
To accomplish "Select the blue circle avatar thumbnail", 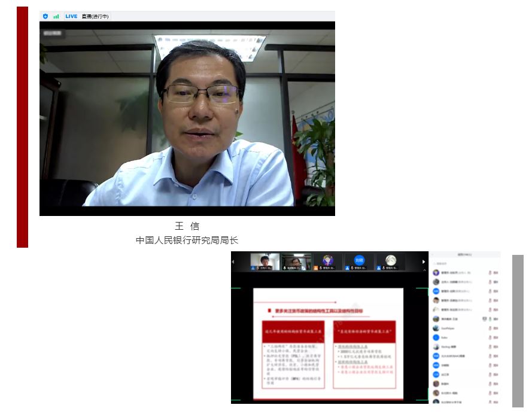I will tap(359, 261).
